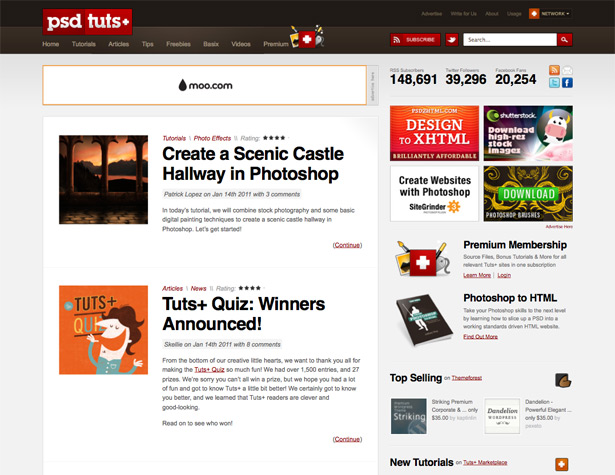Click the orange RSS feed icon

tap(554, 70)
